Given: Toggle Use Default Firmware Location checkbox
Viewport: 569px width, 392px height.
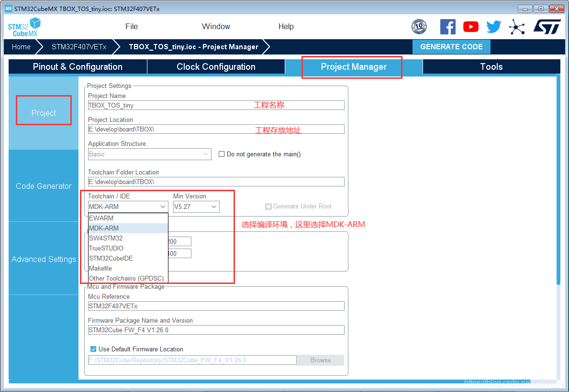Looking at the screenshot, I should click(93, 349).
